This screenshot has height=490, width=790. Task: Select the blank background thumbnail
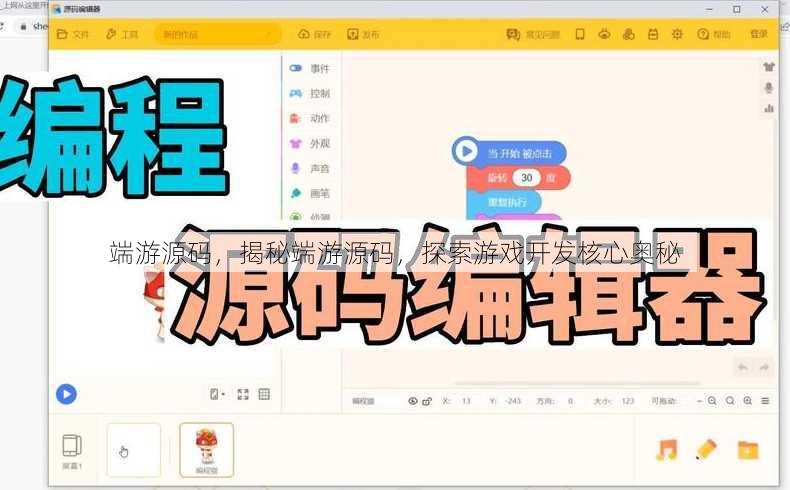[x=134, y=450]
